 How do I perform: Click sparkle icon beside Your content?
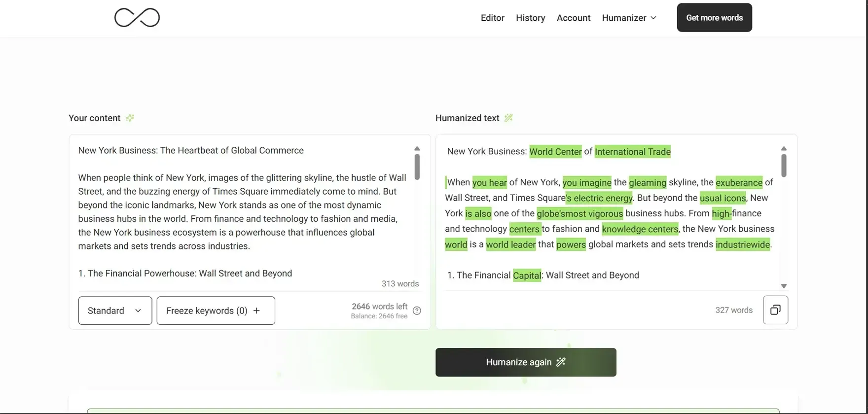130,118
